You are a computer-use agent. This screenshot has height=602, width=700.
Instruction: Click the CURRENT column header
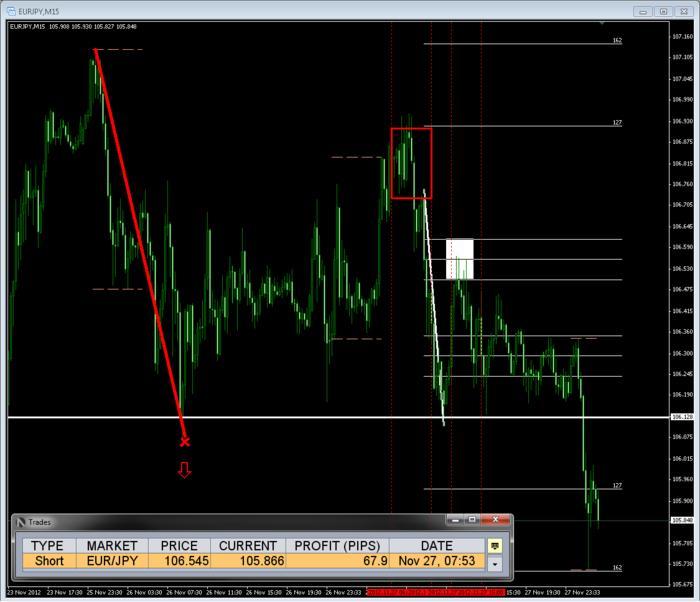pos(248,546)
